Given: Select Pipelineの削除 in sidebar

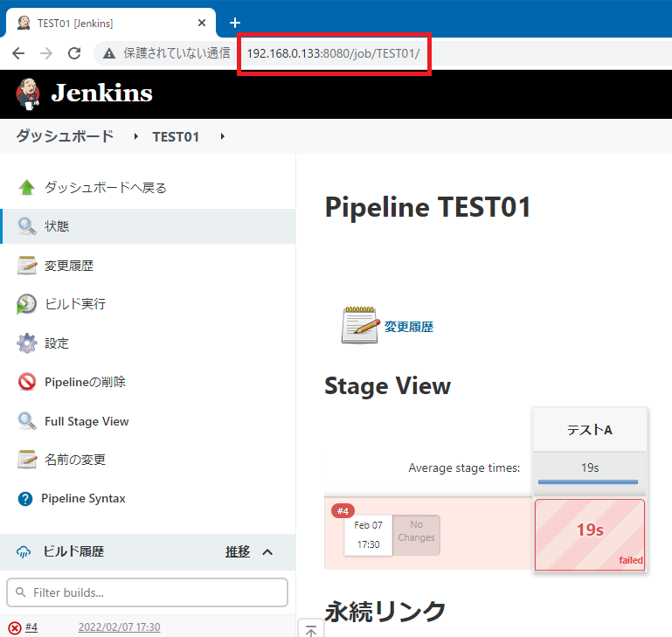Looking at the screenshot, I should point(85,382).
